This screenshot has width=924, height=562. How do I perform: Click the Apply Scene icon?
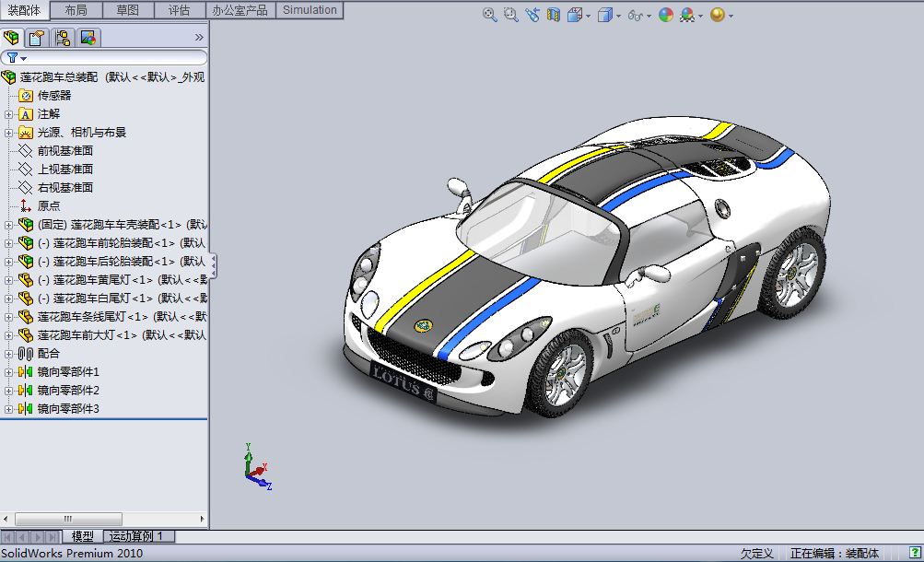(x=687, y=16)
